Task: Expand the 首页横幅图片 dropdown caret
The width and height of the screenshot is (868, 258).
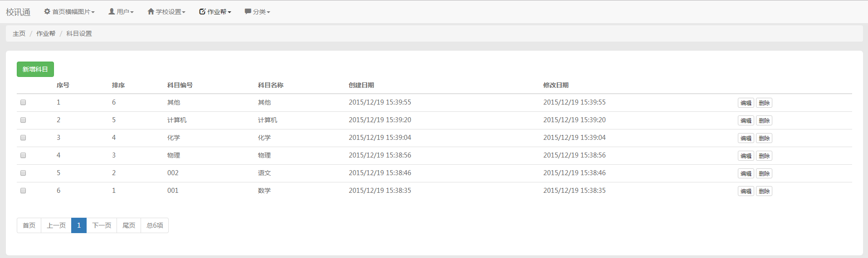Action: tap(93, 12)
